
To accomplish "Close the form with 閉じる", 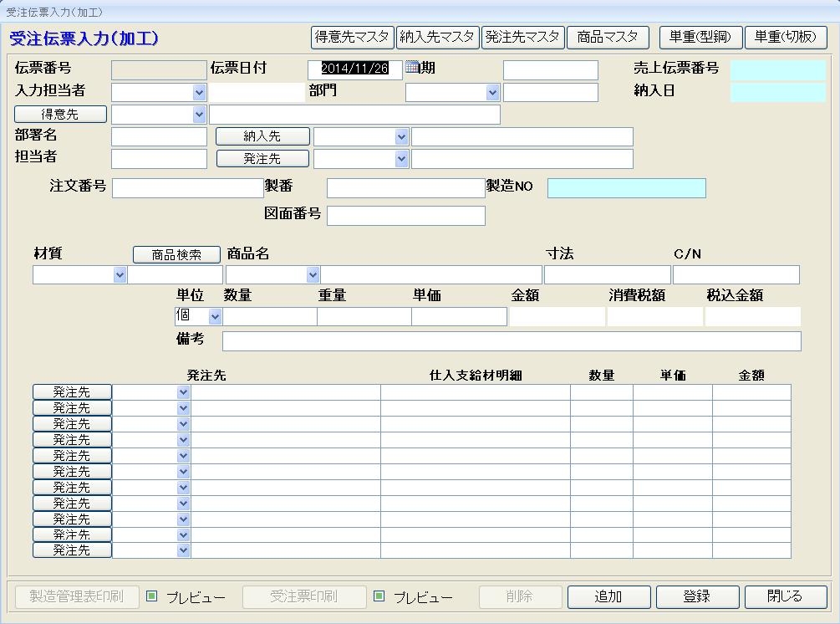I will (786, 596).
